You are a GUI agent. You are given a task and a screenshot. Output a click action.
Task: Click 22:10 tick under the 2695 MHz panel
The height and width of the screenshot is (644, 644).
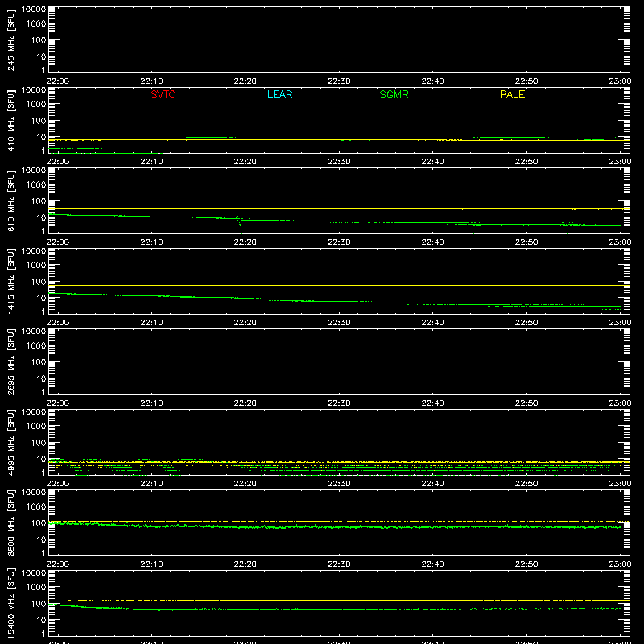pyautogui.click(x=151, y=403)
